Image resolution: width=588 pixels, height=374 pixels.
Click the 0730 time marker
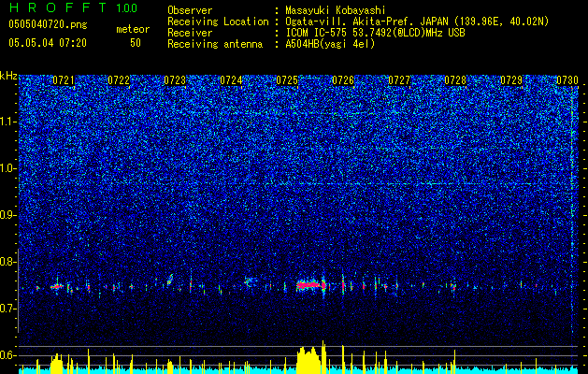tap(567, 80)
